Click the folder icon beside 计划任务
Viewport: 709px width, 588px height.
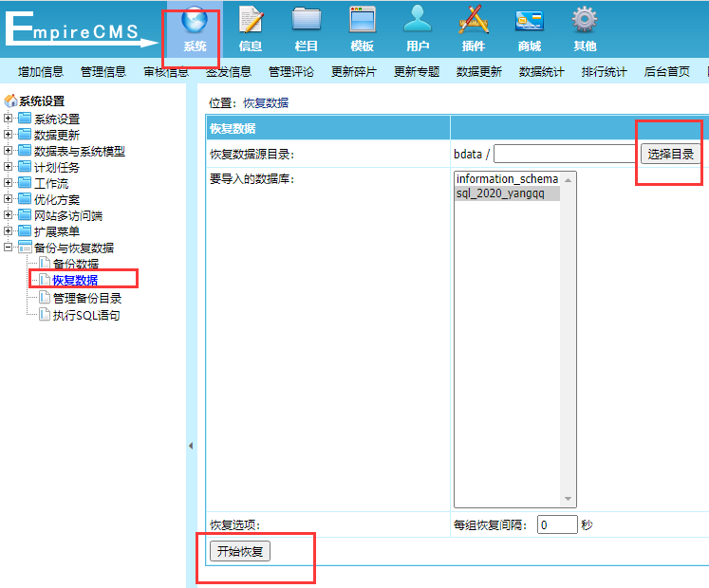point(25,167)
